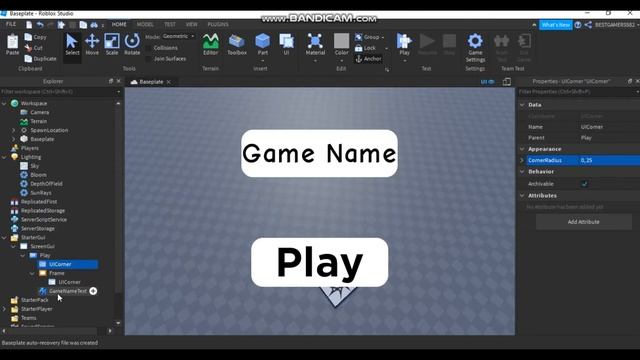Image resolution: width=640 pixels, height=360 pixels.
Task: Enable the Join Surfaces checkbox
Action: click(x=149, y=59)
